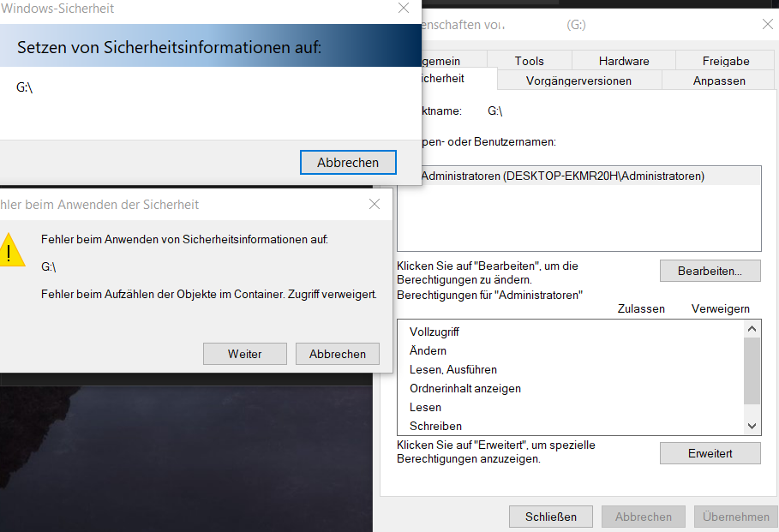This screenshot has width=779, height=532.
Task: Open advanced permissions via Erweitert button
Action: pyautogui.click(x=710, y=453)
